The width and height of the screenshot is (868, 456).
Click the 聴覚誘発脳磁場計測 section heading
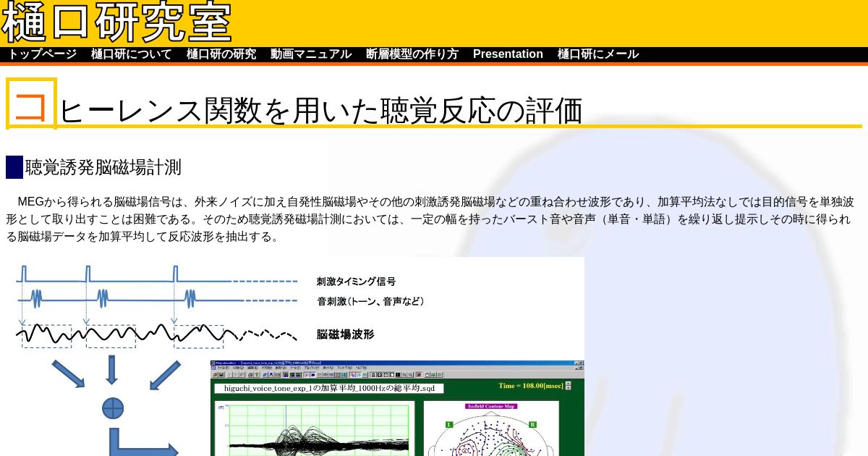click(x=103, y=167)
